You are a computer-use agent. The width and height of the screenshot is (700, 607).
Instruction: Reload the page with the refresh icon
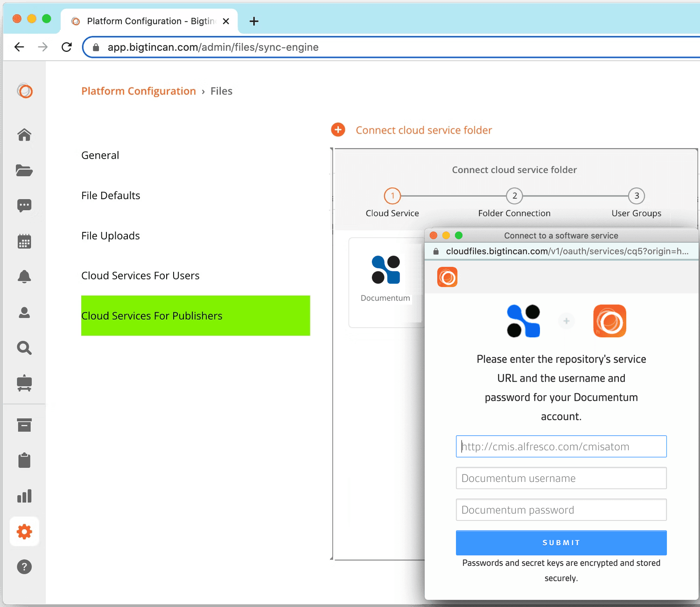click(67, 47)
